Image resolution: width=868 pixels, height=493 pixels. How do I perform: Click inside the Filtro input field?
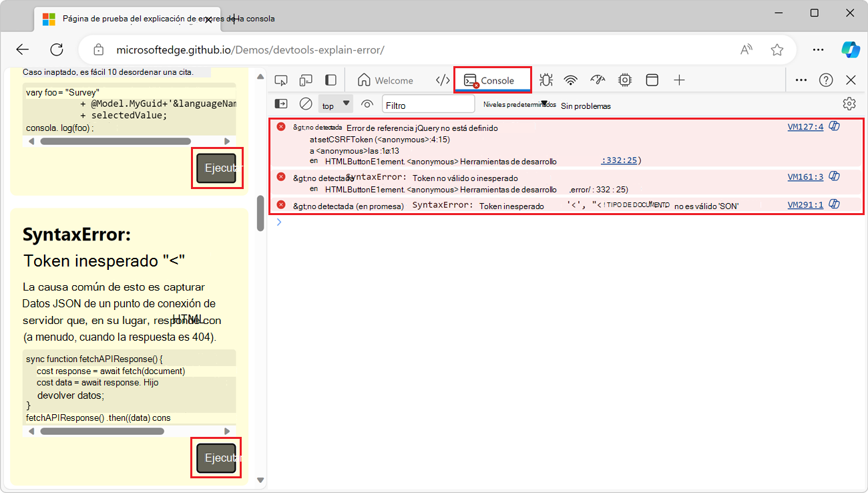coord(427,104)
